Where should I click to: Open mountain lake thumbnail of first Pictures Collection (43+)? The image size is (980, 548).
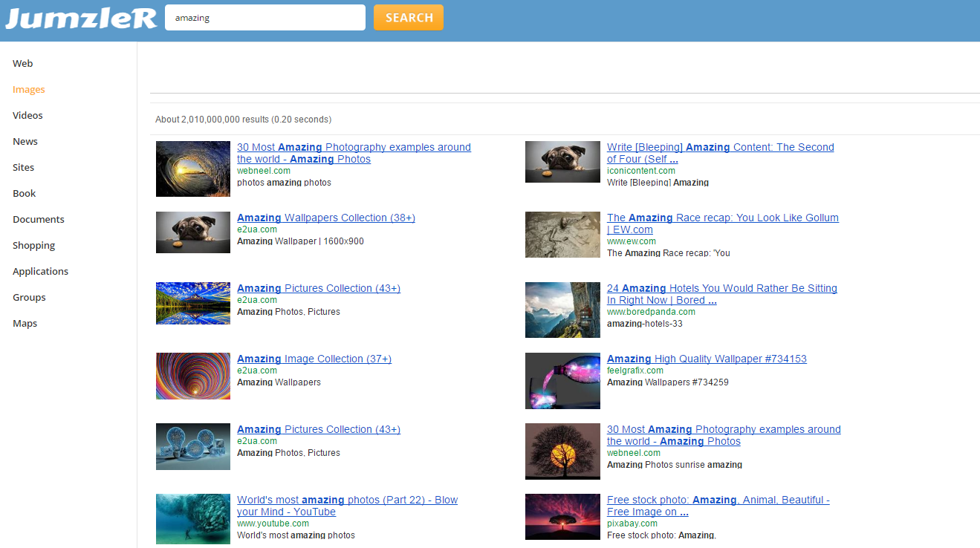(193, 303)
